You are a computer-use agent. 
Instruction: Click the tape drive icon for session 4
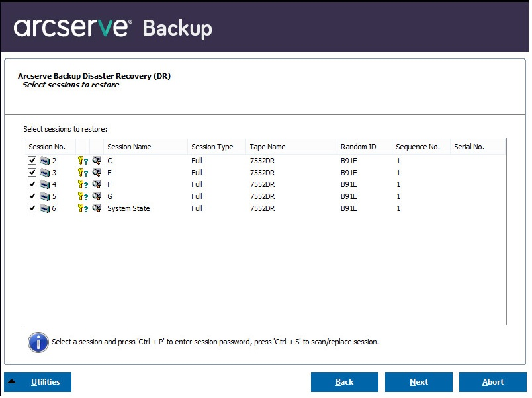pos(44,184)
